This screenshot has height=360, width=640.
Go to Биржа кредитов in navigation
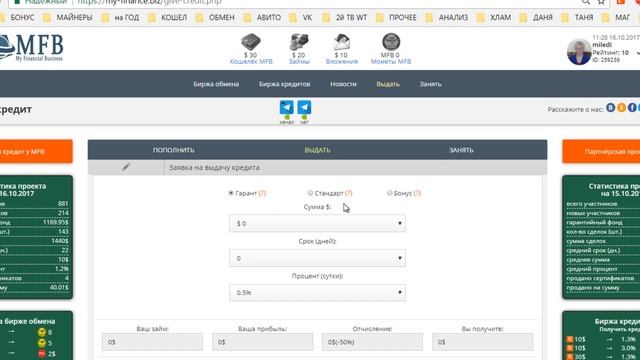pyautogui.click(x=284, y=84)
